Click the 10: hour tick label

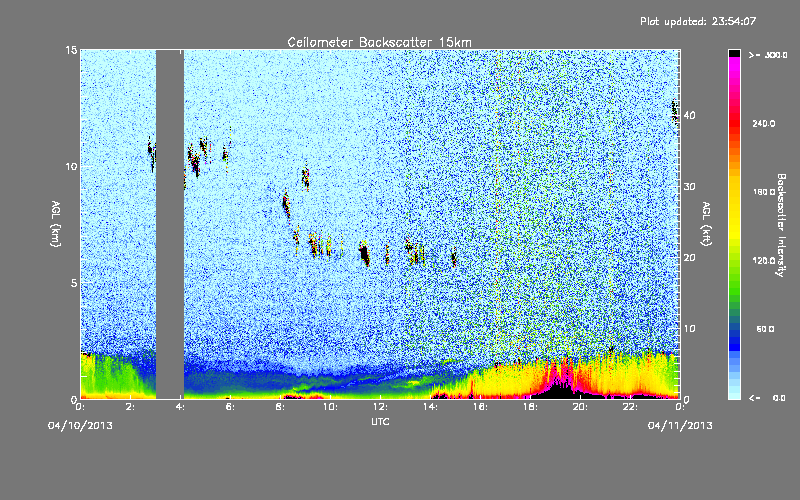pyautogui.click(x=330, y=407)
